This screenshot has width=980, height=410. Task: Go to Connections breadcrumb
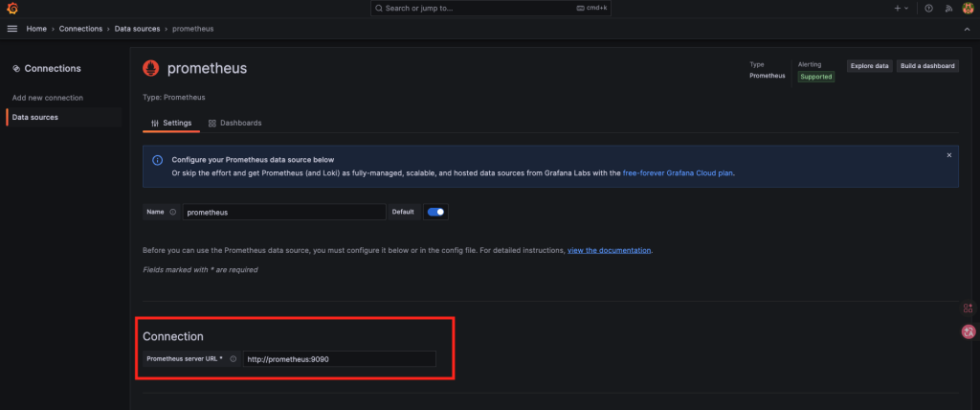pyautogui.click(x=80, y=29)
